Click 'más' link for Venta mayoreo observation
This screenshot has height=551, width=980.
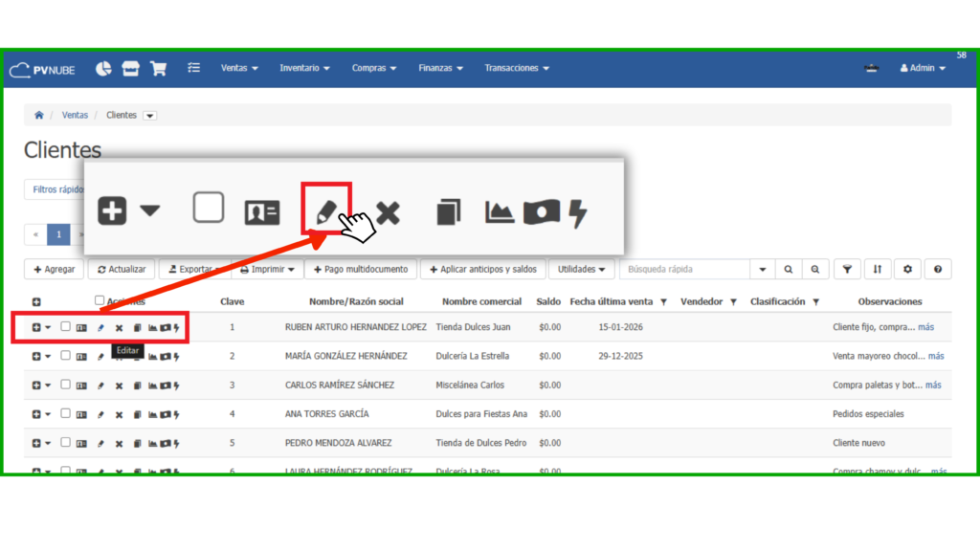pos(935,356)
